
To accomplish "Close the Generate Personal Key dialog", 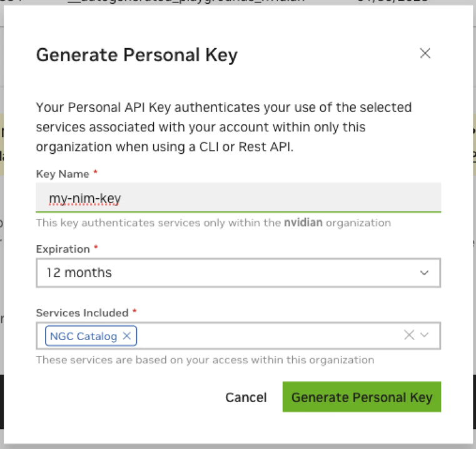I will point(425,53).
